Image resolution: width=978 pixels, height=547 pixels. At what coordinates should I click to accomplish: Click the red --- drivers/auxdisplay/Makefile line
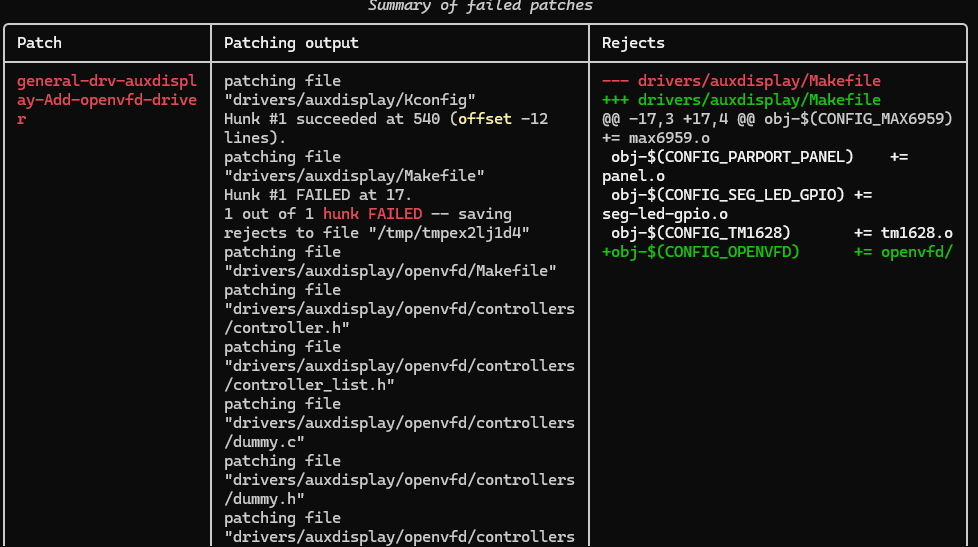point(741,81)
